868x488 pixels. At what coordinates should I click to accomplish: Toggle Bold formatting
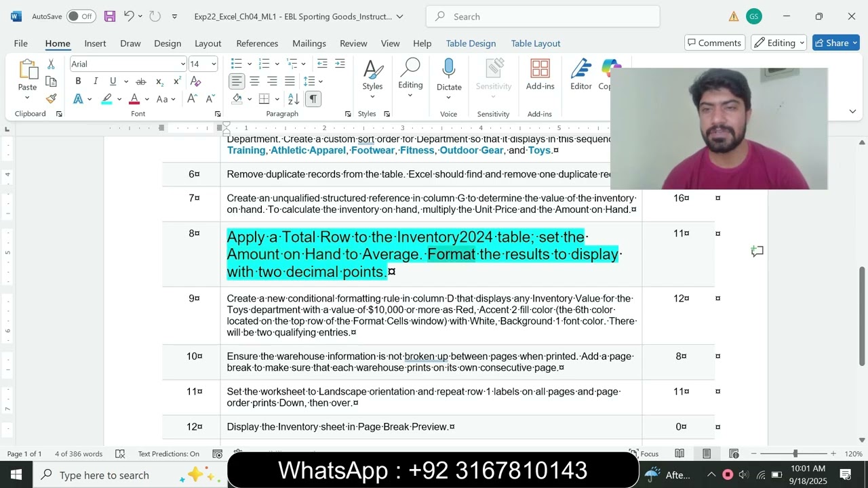click(x=78, y=81)
